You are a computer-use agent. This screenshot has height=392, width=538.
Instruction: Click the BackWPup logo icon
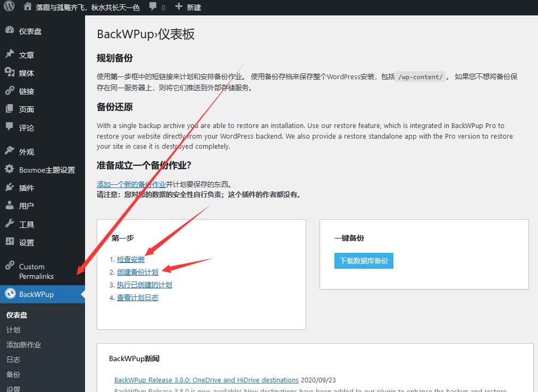[10, 294]
